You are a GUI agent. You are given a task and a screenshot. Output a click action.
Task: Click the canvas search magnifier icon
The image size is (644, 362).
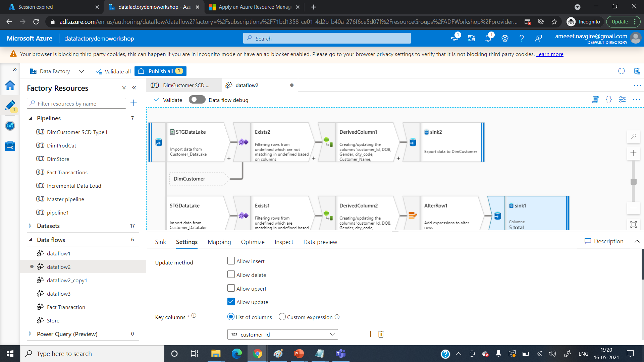[x=633, y=136]
